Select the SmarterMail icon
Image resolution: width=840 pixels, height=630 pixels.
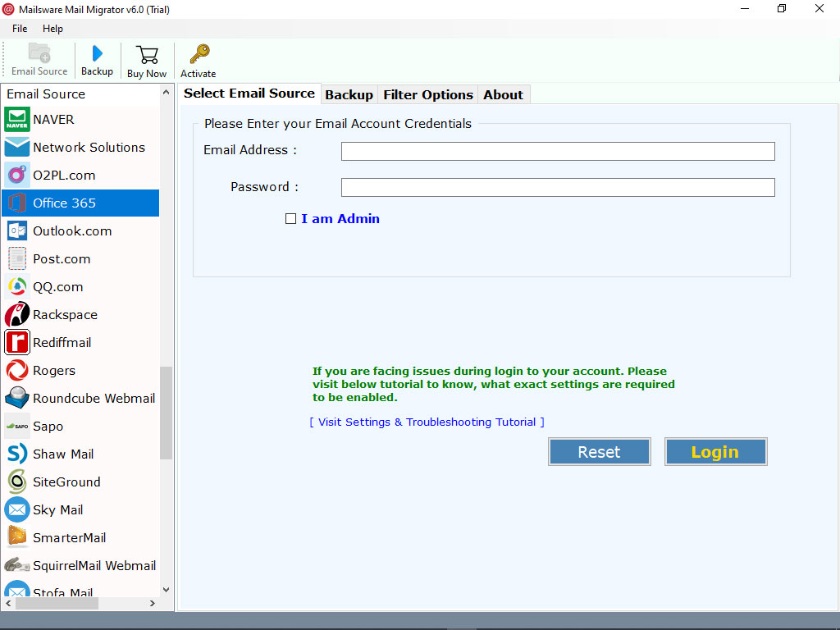[x=17, y=537]
